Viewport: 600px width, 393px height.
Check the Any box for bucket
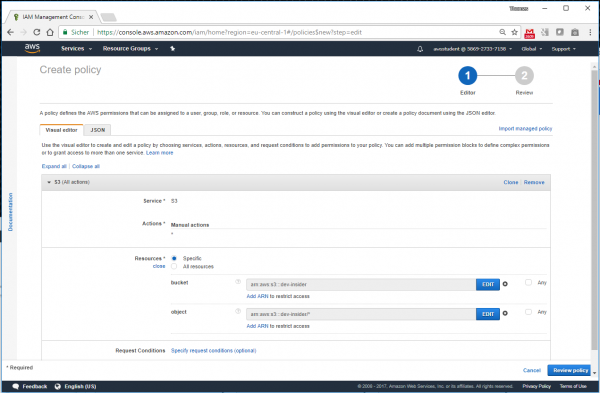(x=528, y=282)
